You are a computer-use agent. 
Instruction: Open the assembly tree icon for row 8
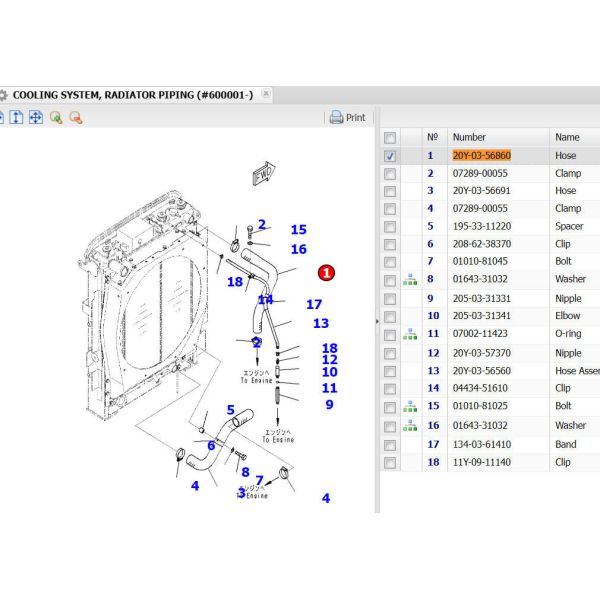[x=410, y=279]
